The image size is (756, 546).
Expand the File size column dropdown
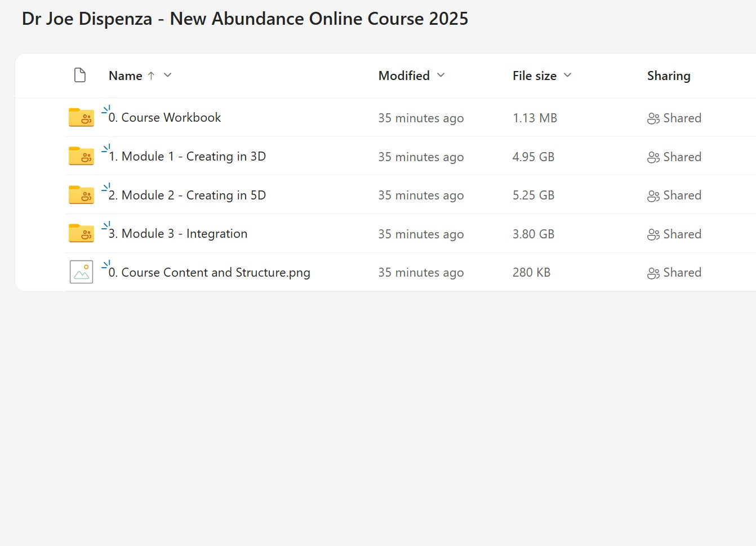(x=567, y=75)
